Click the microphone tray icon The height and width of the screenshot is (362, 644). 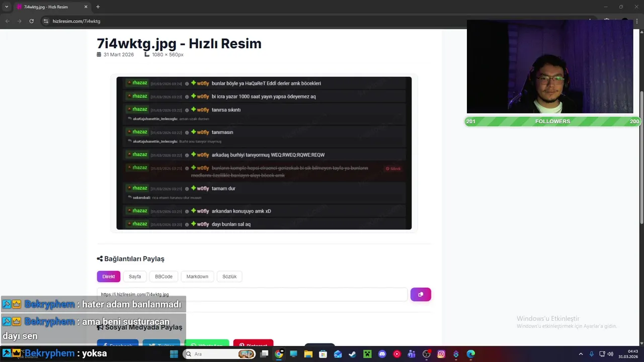[x=592, y=354]
